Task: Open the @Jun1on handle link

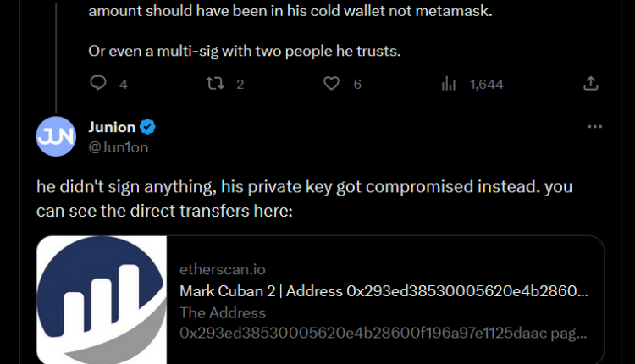Action: [x=119, y=146]
